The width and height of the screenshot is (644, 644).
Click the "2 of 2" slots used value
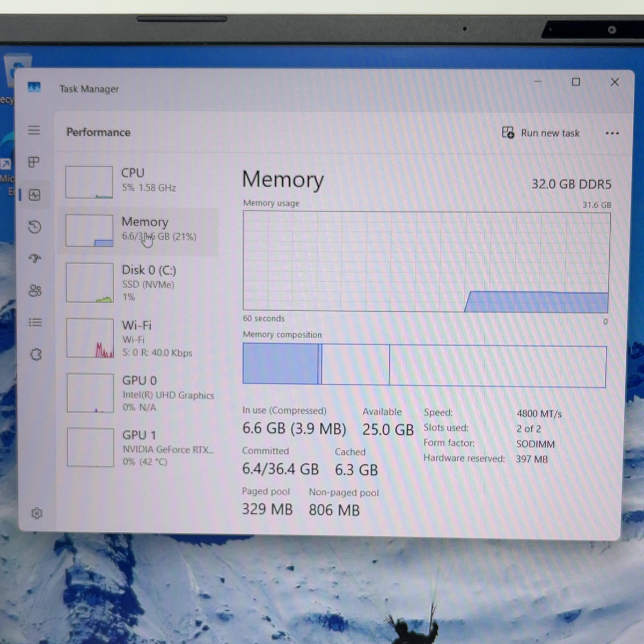pyautogui.click(x=529, y=429)
